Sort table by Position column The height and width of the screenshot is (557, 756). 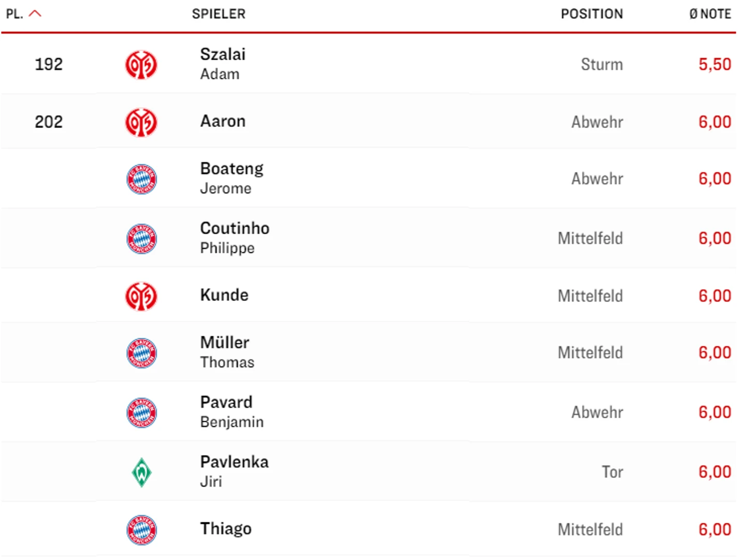tap(591, 14)
